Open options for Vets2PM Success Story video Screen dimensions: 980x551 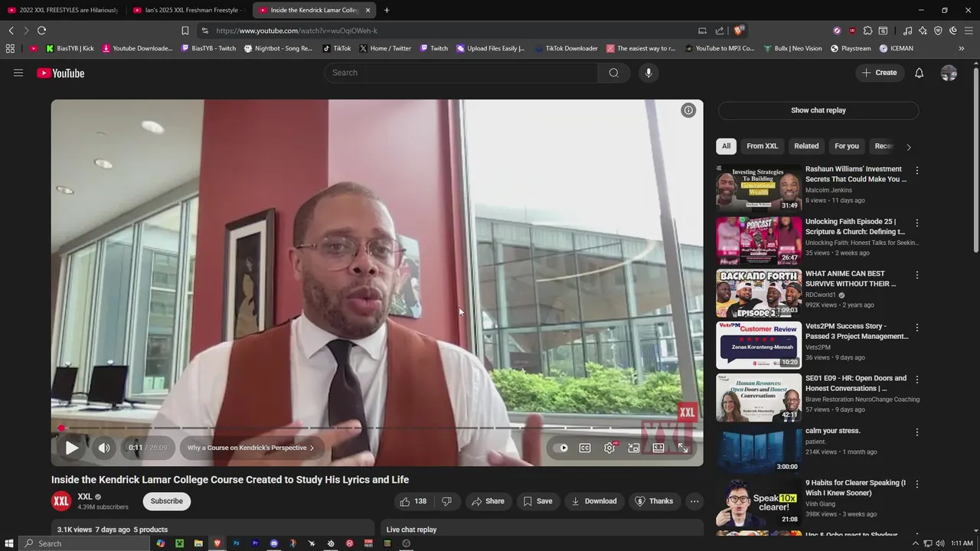(917, 328)
